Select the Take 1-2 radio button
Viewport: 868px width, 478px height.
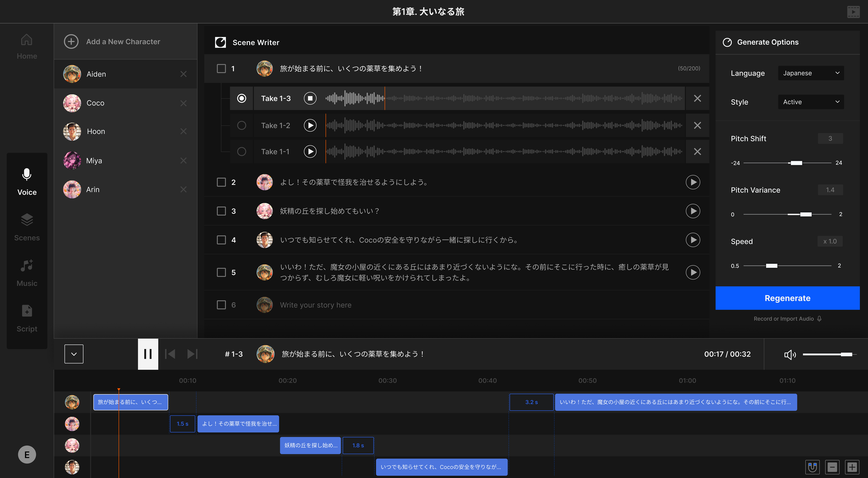pyautogui.click(x=242, y=125)
